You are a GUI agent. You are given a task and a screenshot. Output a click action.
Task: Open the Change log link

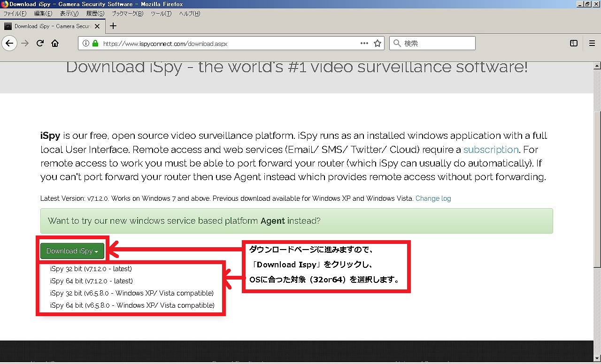tap(433, 198)
